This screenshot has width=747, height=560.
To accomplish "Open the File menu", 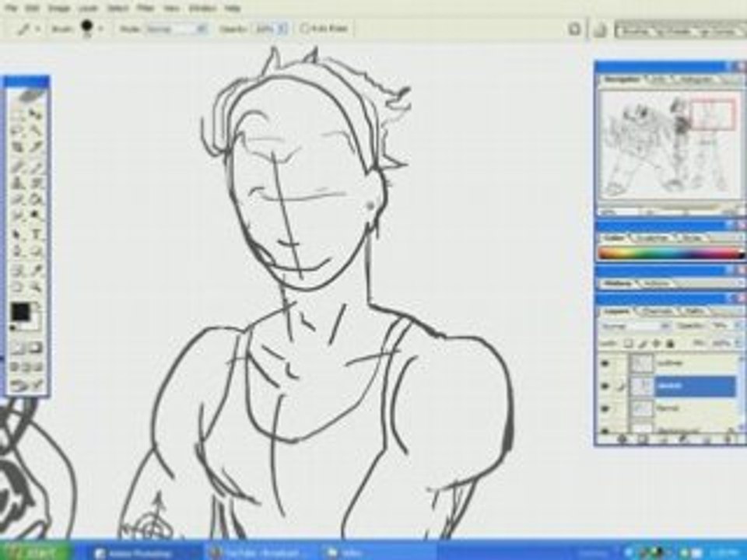I will pyautogui.click(x=12, y=8).
